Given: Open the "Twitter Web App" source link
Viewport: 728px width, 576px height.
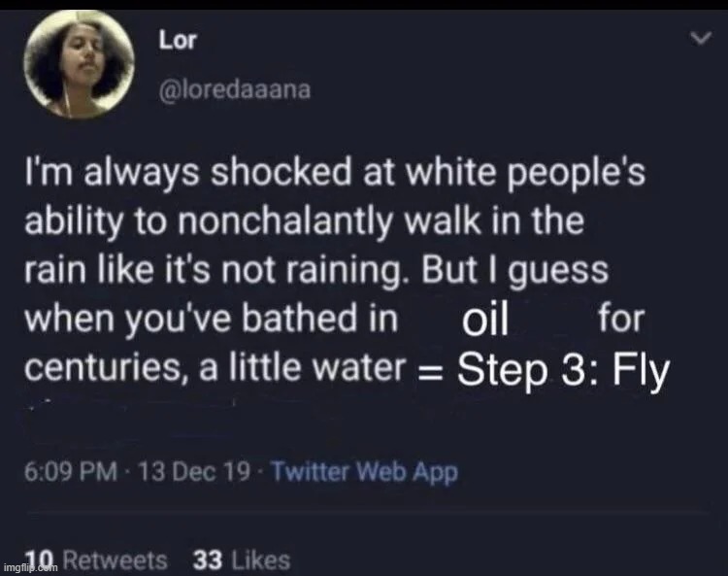Looking at the screenshot, I should click(364, 472).
